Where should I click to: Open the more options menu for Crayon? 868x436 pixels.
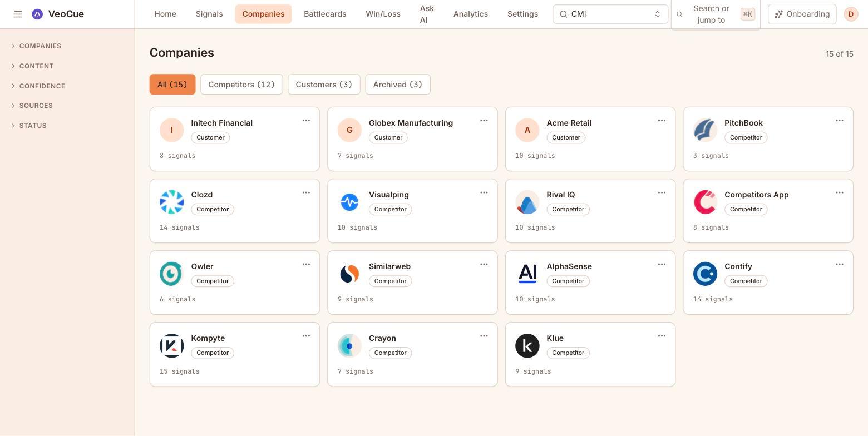coord(484,336)
